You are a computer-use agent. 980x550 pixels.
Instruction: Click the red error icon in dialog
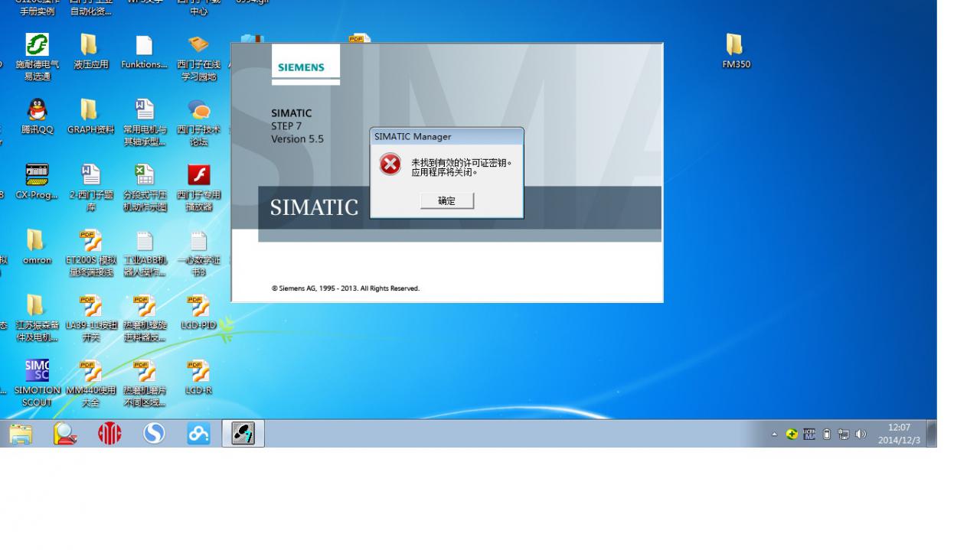390,164
